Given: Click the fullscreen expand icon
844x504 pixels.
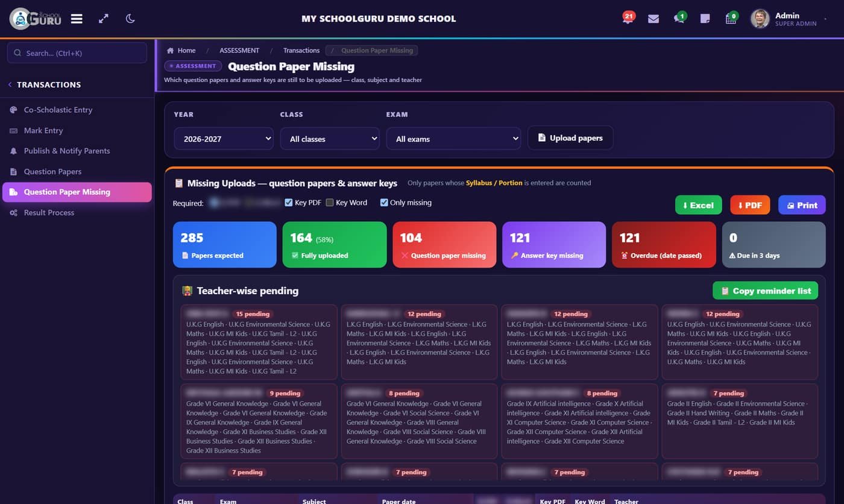Looking at the screenshot, I should [x=104, y=19].
